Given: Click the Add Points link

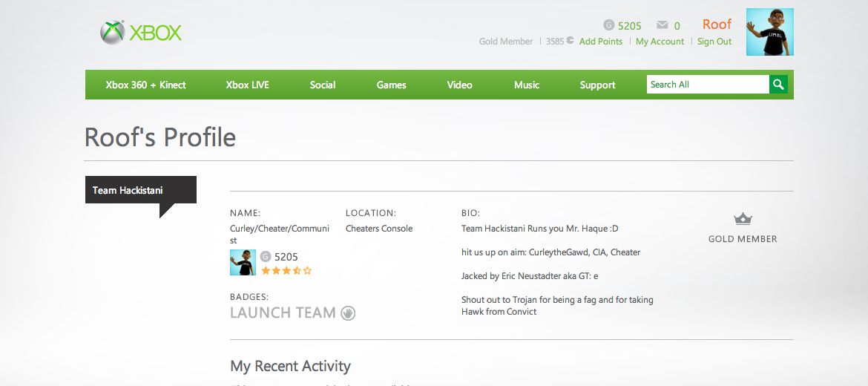Looking at the screenshot, I should pyautogui.click(x=601, y=42).
